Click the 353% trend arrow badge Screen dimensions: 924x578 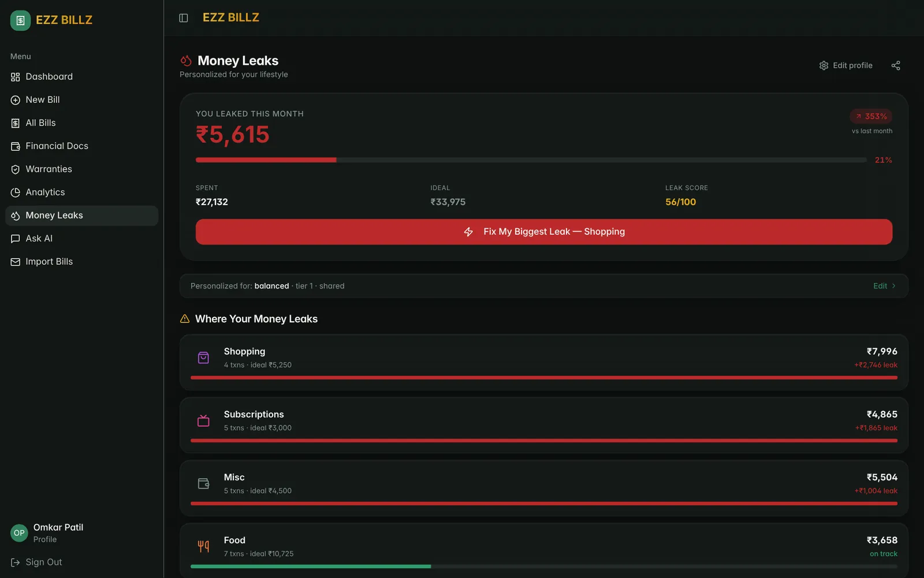871,116
